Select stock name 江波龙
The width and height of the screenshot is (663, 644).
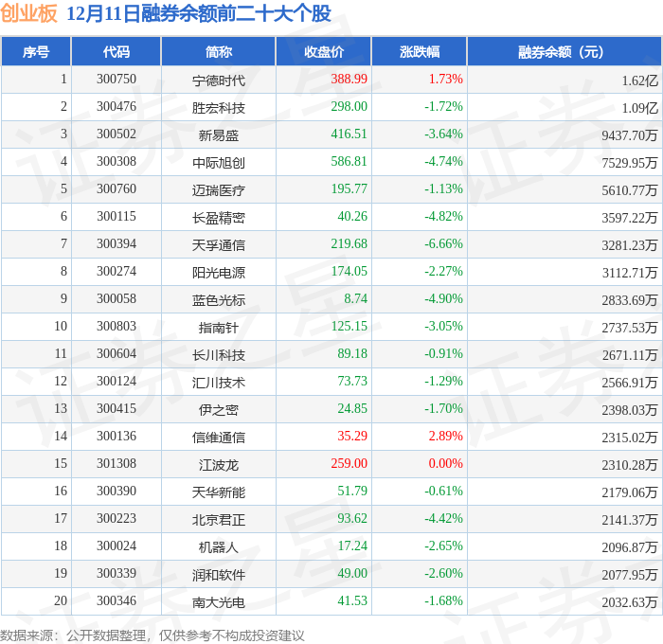(x=219, y=465)
